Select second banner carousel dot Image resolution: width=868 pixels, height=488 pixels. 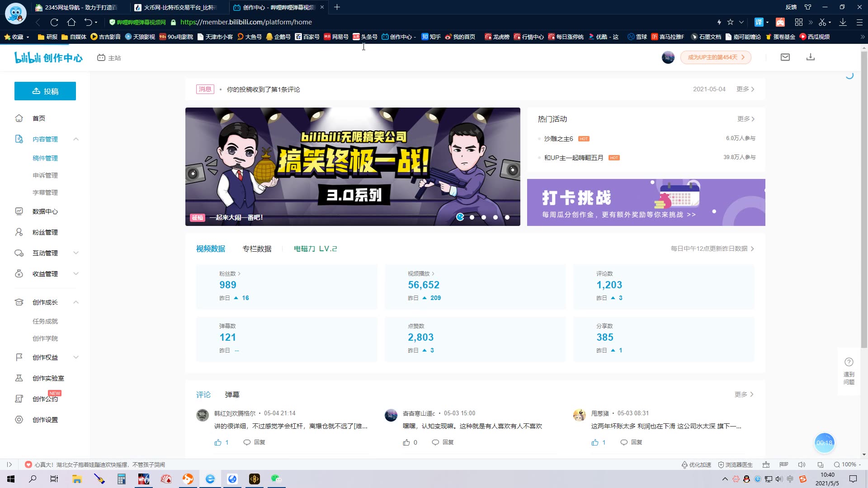[472, 217]
